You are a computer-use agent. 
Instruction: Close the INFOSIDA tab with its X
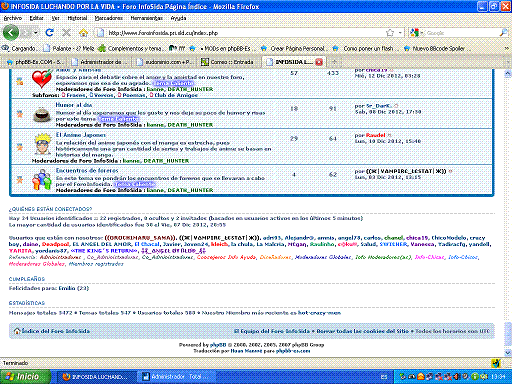click(319, 62)
